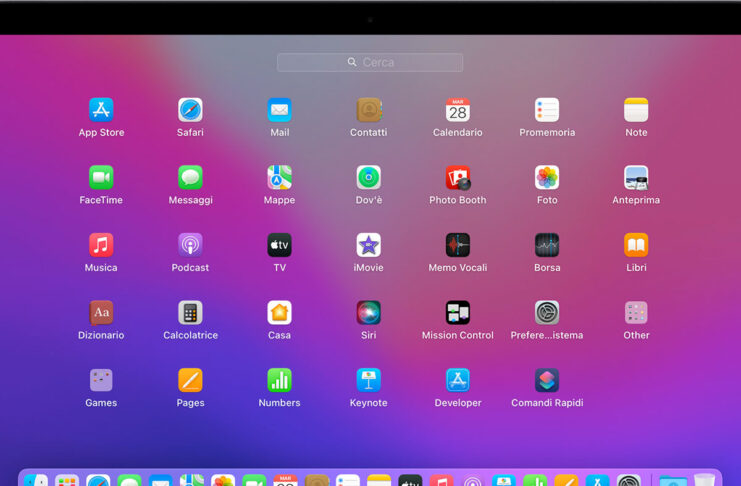Viewport: 741px width, 486px height.
Task: Click the Musica icon in the Dock
Action: 441,480
